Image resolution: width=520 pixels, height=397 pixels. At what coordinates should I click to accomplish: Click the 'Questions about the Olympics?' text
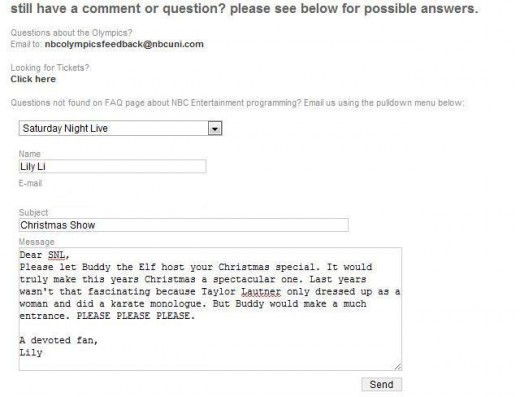(71, 33)
